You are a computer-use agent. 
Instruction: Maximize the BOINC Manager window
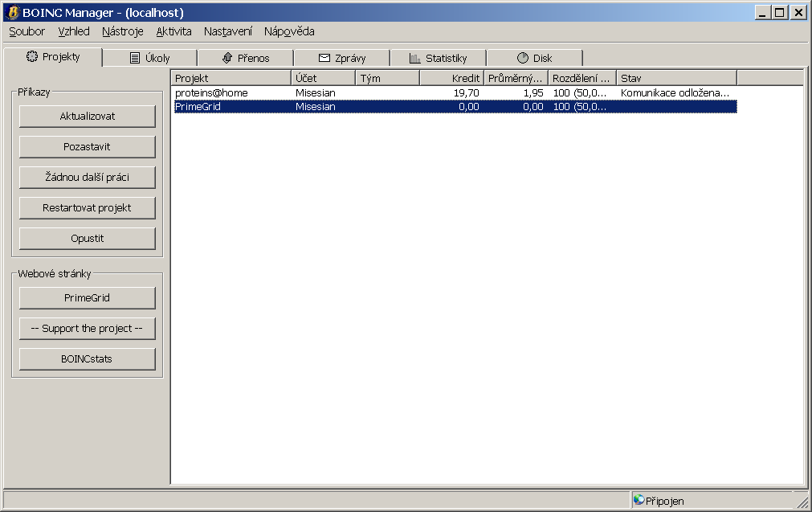pyautogui.click(x=780, y=12)
